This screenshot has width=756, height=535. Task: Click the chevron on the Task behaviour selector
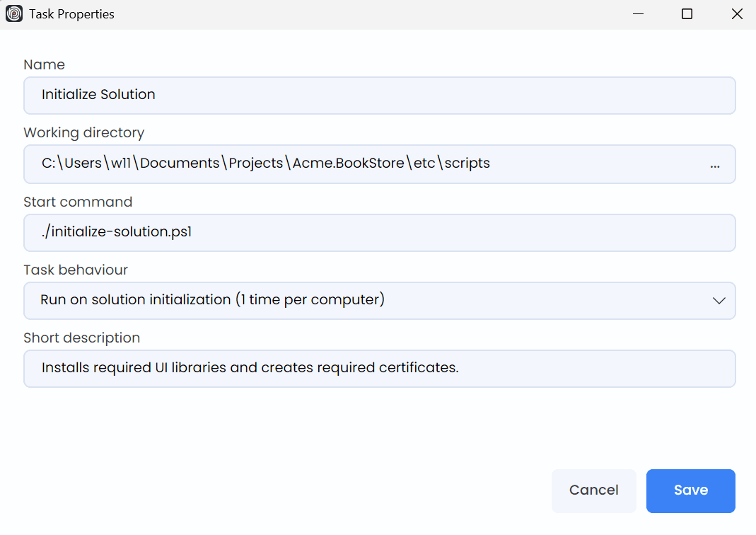click(x=719, y=300)
